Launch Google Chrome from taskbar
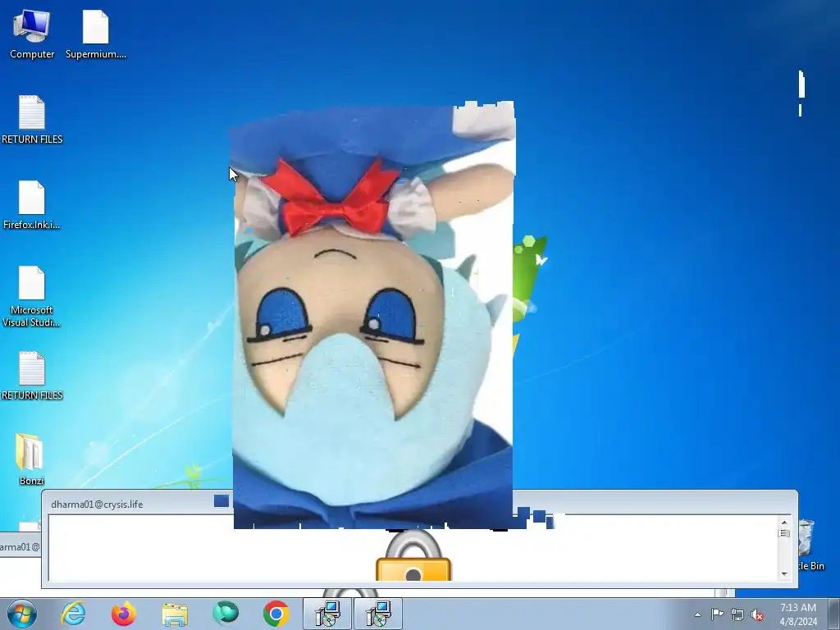Image resolution: width=840 pixels, height=630 pixels. point(276,614)
